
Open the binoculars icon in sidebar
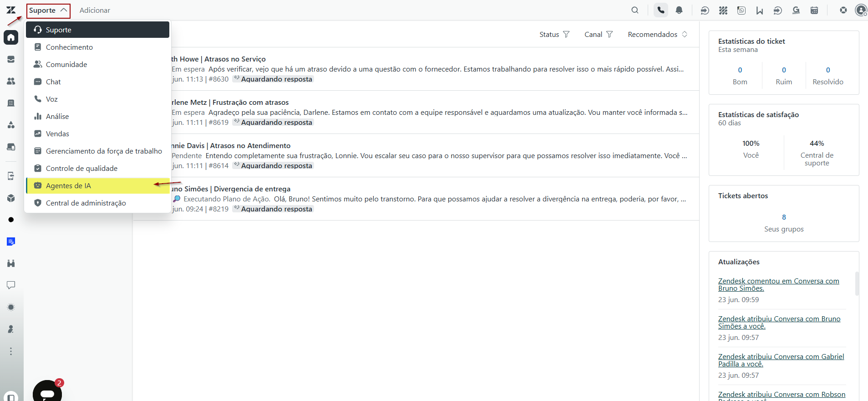tap(11, 263)
